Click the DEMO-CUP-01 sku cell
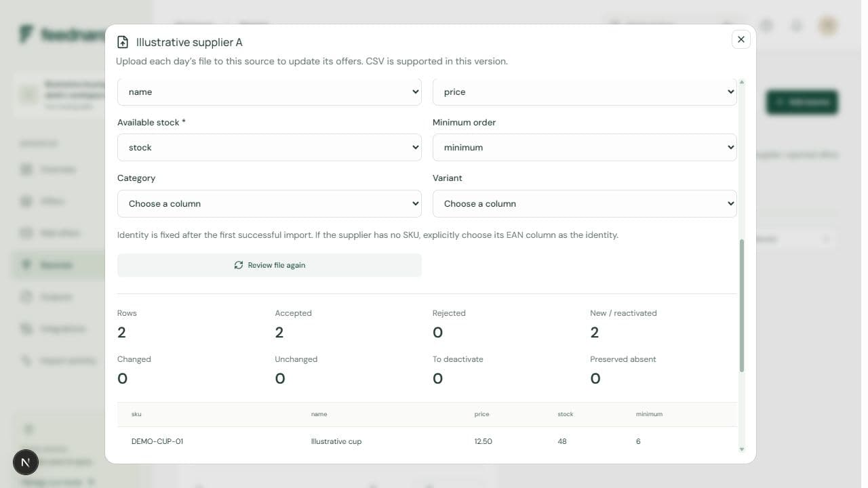 coord(157,441)
